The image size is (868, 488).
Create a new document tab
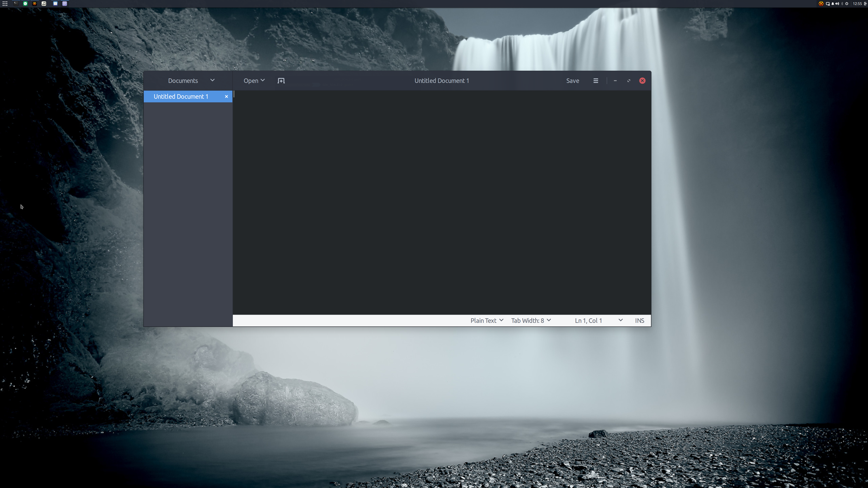click(x=281, y=81)
